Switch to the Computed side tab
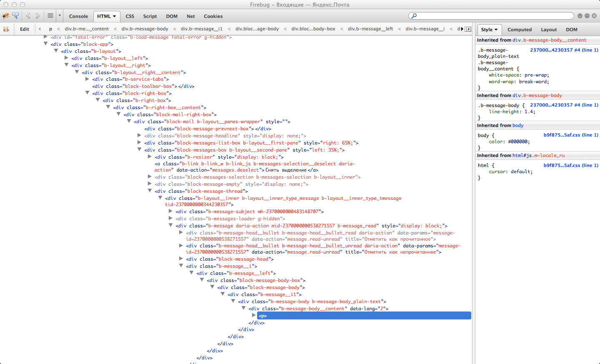This screenshot has width=600, height=364. click(520, 30)
